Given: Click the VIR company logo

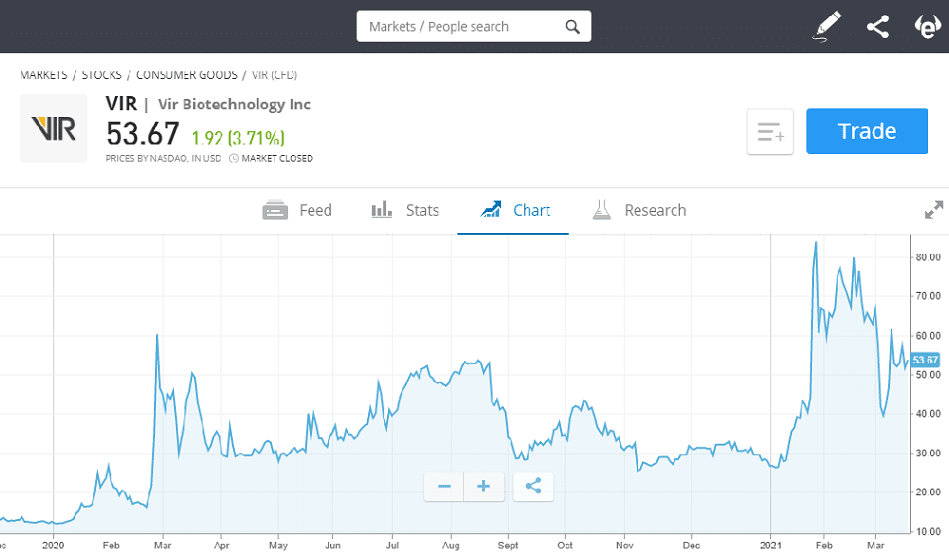Looking at the screenshot, I should (x=54, y=128).
